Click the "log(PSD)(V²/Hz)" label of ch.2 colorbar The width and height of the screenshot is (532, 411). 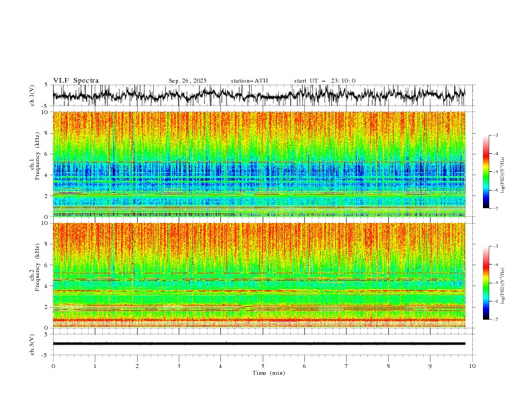(504, 286)
